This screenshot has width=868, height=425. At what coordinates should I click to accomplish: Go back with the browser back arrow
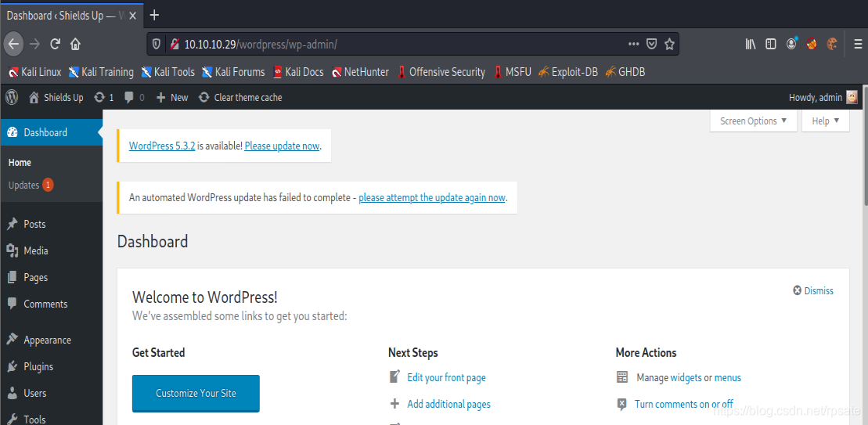coord(14,44)
